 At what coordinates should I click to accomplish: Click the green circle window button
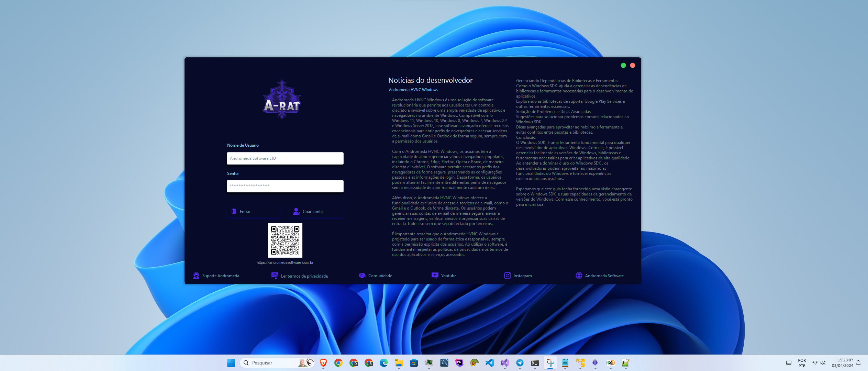coord(623,65)
